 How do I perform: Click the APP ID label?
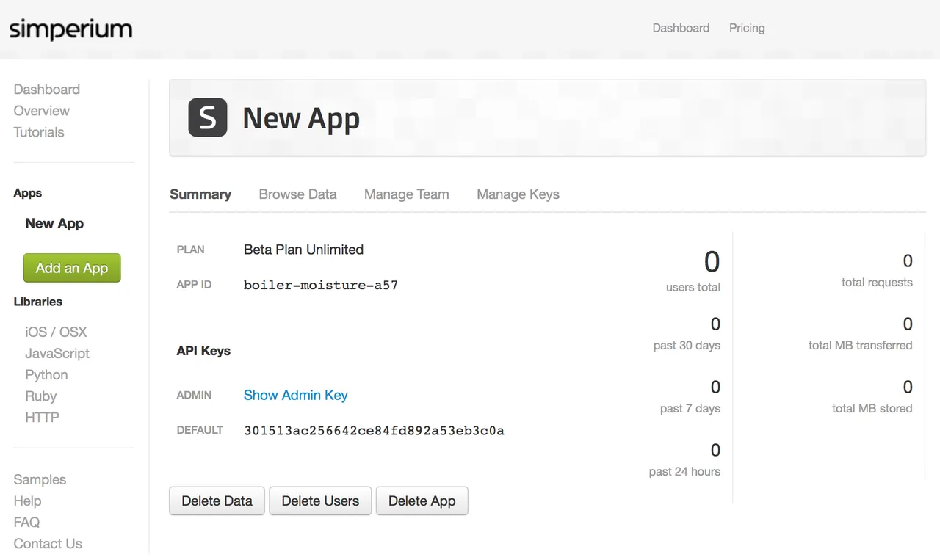click(194, 284)
